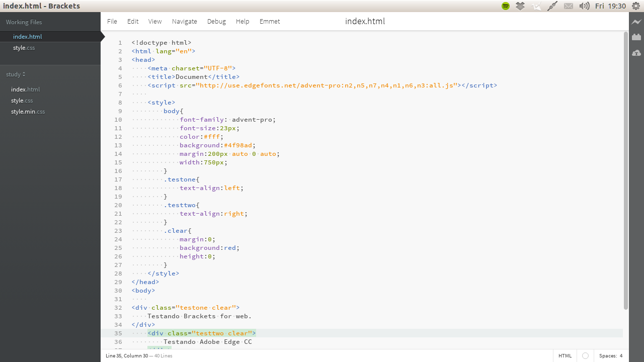Open the Navigate menu

point(185,21)
